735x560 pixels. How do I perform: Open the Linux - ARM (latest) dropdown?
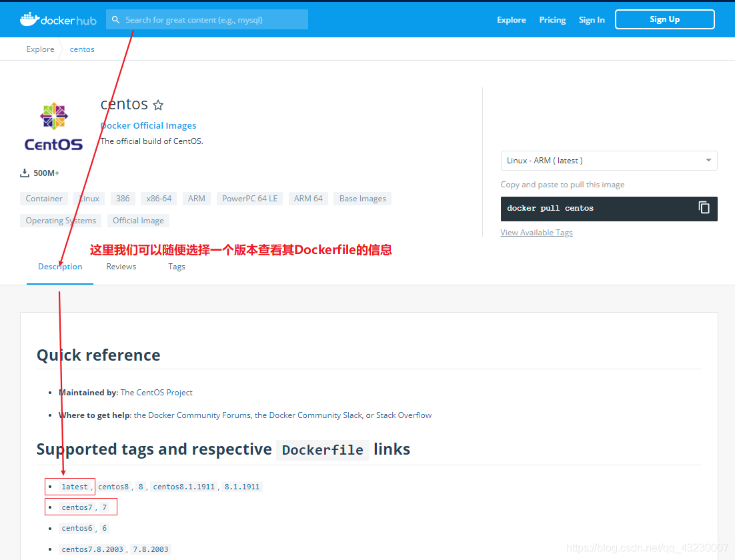point(609,161)
